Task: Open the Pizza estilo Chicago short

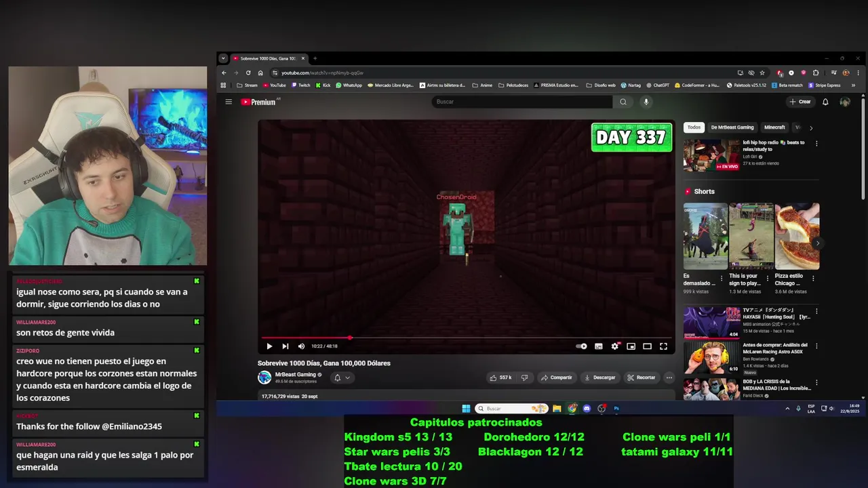Action: (x=797, y=237)
